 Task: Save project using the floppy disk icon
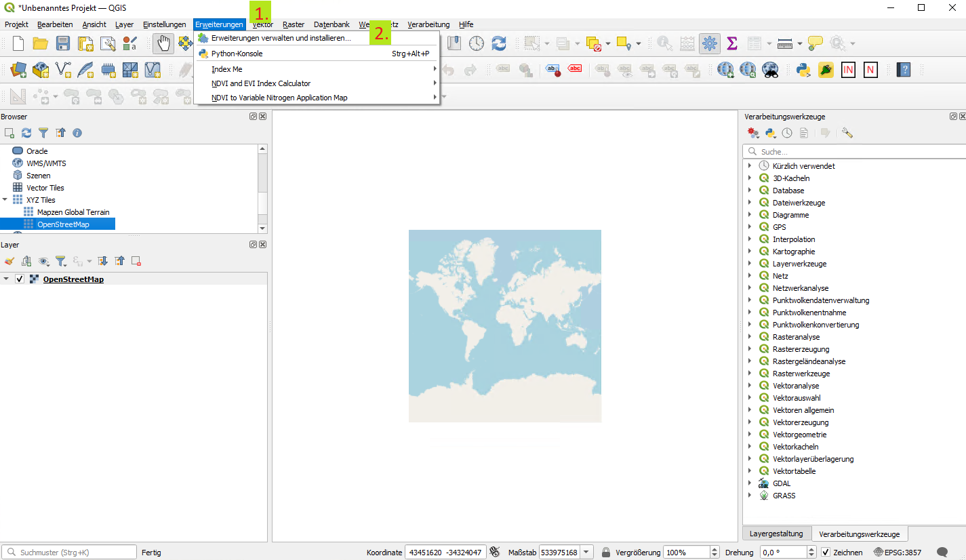coord(63,43)
